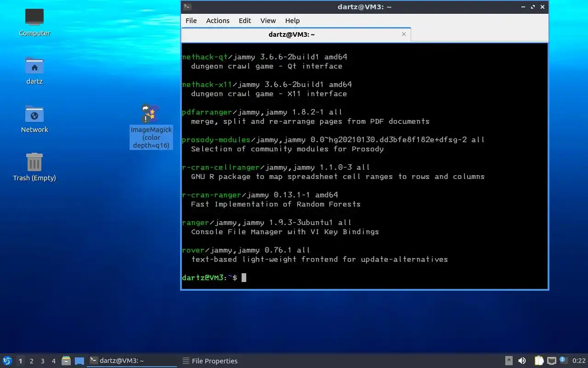Click the 'ranger' package name line
This screenshot has height=368, width=588.
(x=266, y=223)
